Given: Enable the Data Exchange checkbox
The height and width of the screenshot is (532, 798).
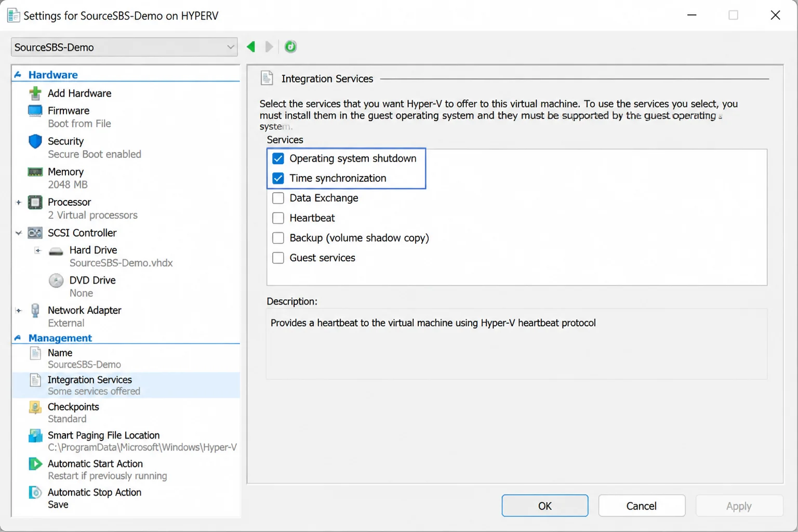Looking at the screenshot, I should [278, 198].
